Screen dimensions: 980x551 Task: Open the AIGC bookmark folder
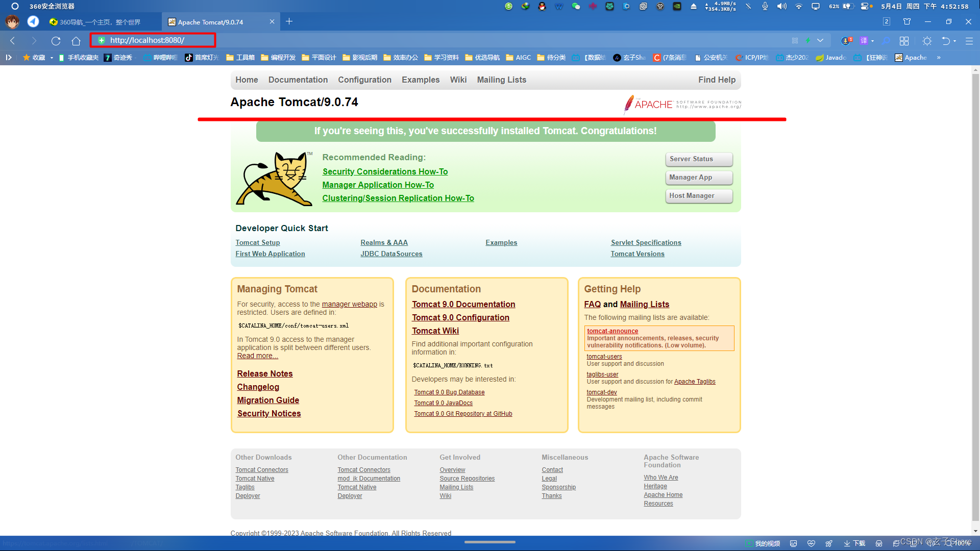pos(519,58)
